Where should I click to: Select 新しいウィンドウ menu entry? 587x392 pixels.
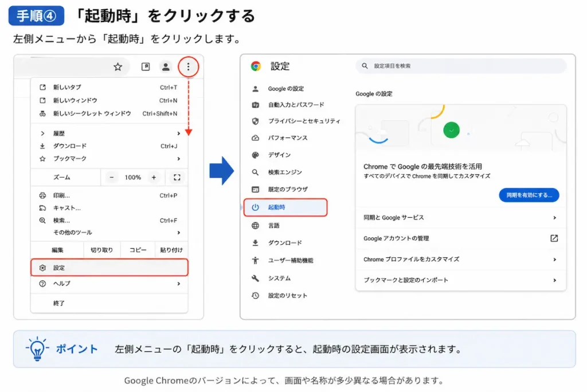tap(108, 100)
